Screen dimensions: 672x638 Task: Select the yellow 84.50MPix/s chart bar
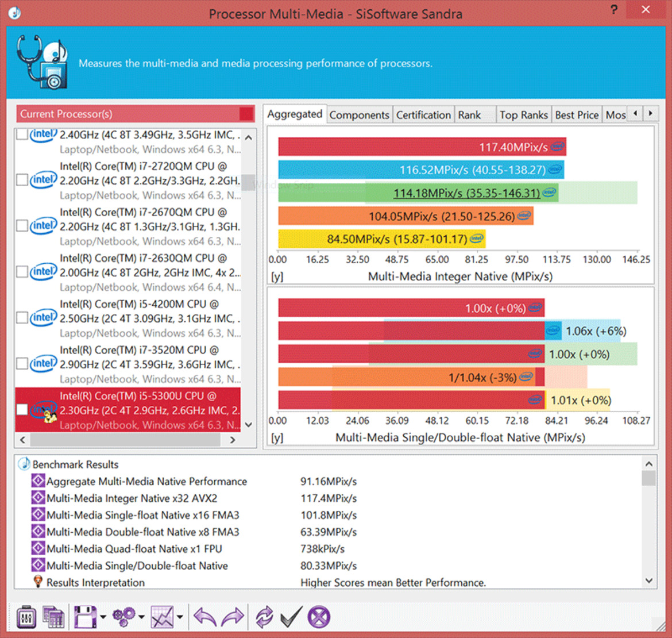point(382,239)
